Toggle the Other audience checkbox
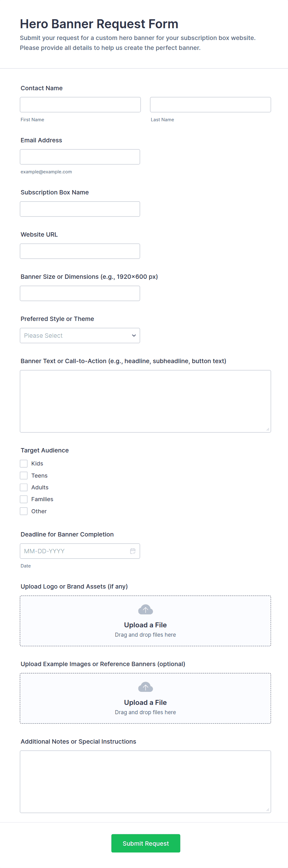This screenshot has height=868, width=288. pos(24,511)
